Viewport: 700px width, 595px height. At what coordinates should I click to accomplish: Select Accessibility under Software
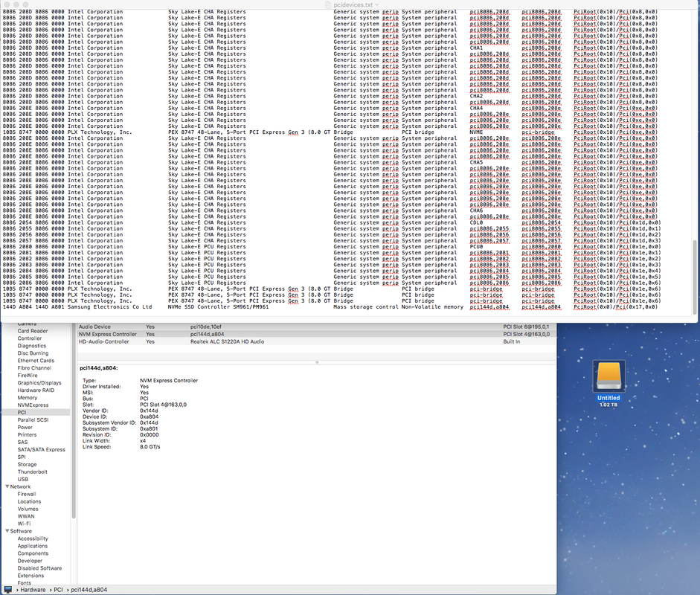point(33,538)
